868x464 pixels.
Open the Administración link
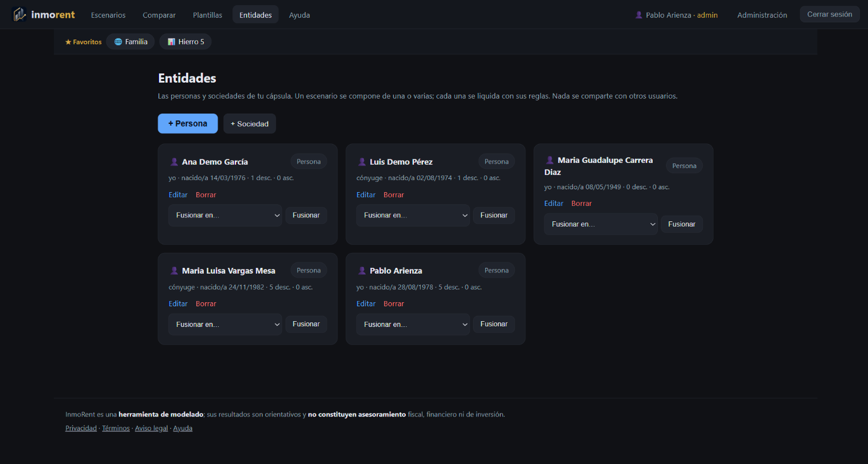point(762,15)
